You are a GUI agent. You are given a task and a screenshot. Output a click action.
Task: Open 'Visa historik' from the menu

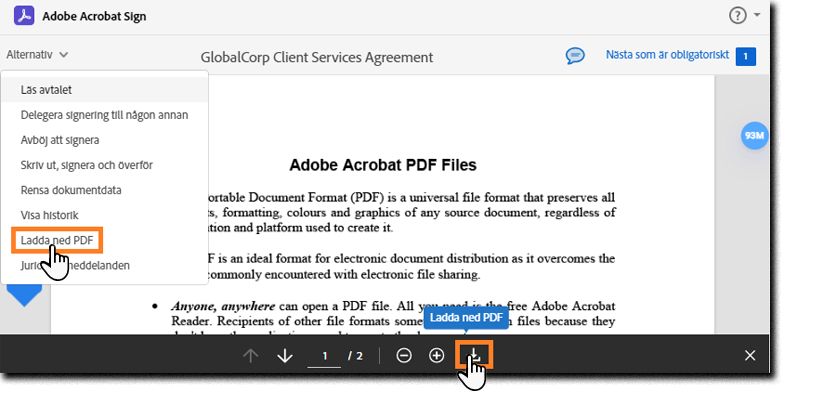click(105, 215)
